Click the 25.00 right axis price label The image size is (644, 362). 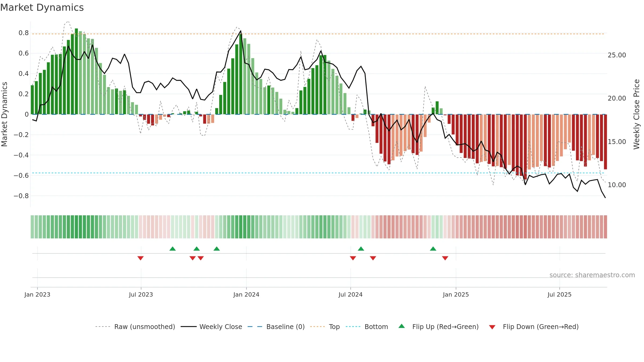[x=617, y=55]
